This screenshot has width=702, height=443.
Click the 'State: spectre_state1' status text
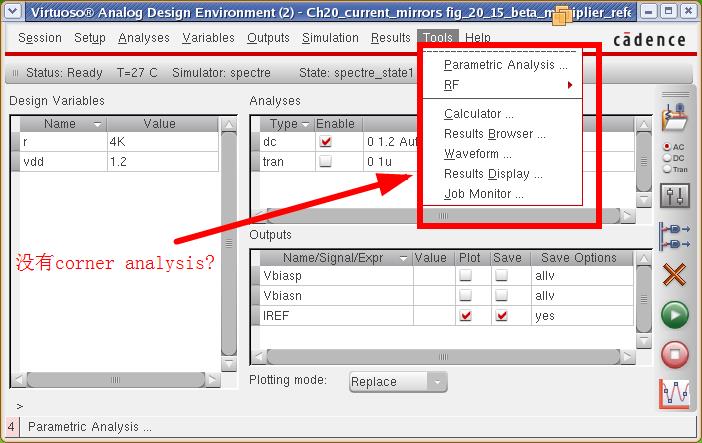[356, 73]
